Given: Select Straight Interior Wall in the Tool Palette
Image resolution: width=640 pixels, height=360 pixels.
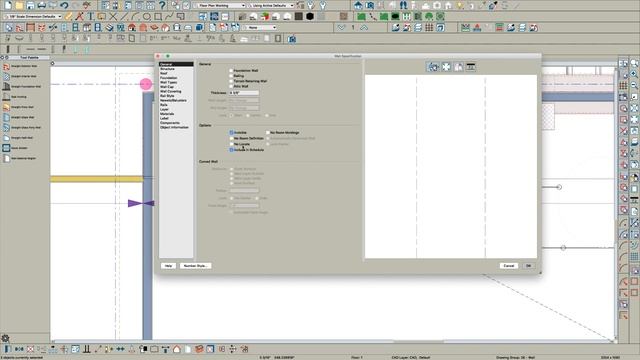Looking at the screenshot, I should [x=20, y=76].
